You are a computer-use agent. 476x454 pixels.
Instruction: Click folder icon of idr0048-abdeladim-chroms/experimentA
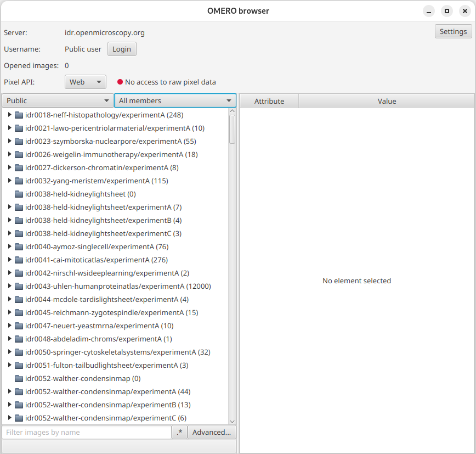[x=19, y=339]
